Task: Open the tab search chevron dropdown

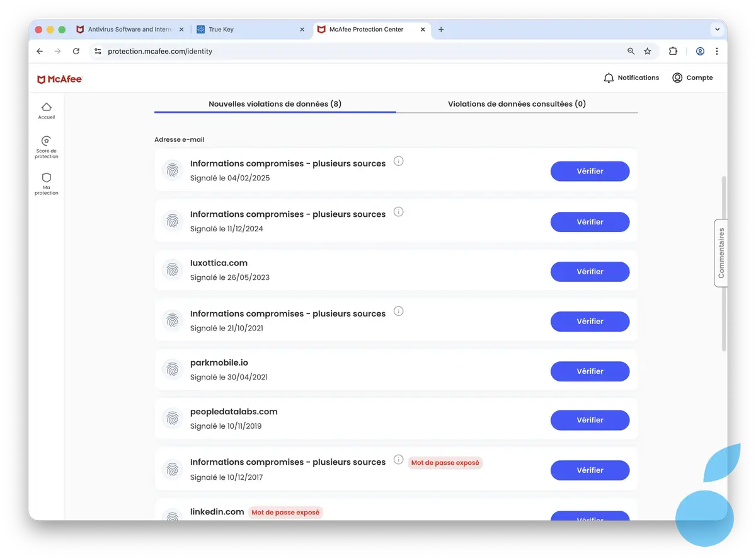Action: [717, 29]
